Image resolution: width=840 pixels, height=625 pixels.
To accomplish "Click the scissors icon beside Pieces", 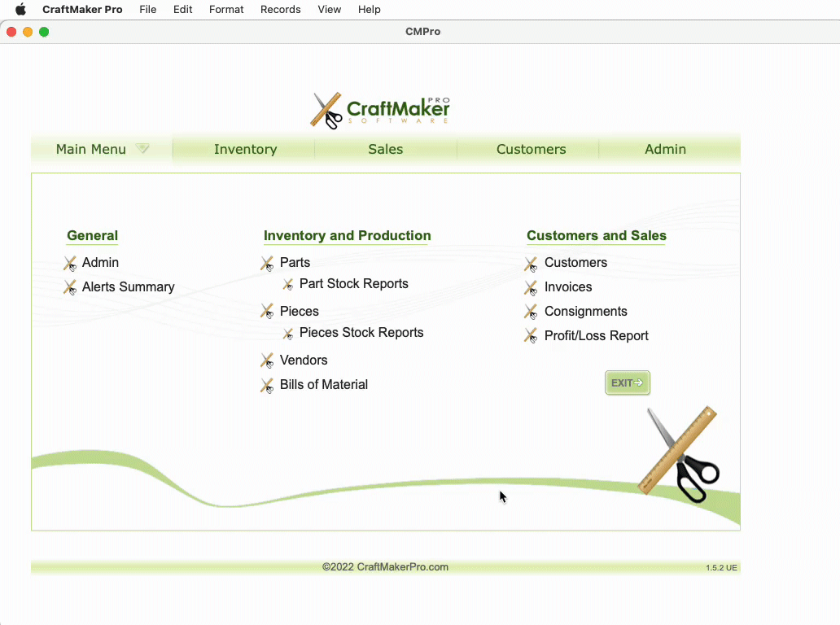I will [267, 312].
